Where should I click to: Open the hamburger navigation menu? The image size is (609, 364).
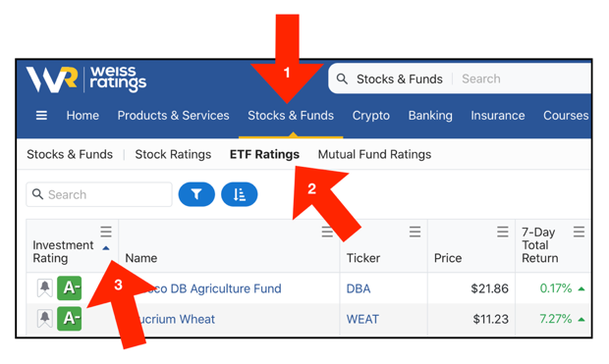pos(41,115)
